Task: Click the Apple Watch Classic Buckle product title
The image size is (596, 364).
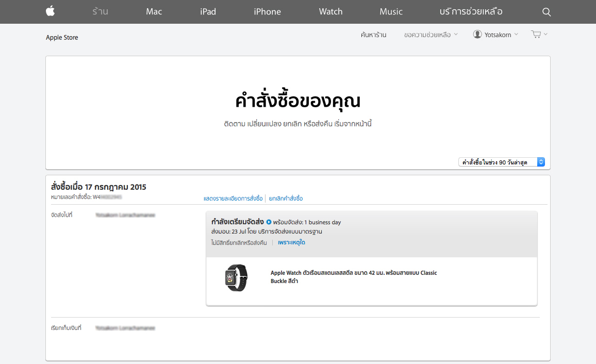Action: (x=354, y=277)
